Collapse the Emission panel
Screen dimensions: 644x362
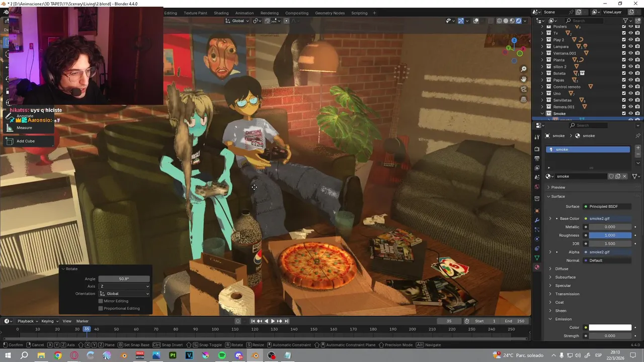563,319
